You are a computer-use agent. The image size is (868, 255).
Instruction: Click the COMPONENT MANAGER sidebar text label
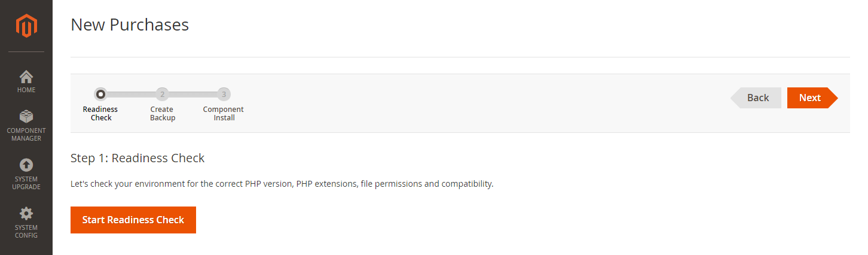26,135
